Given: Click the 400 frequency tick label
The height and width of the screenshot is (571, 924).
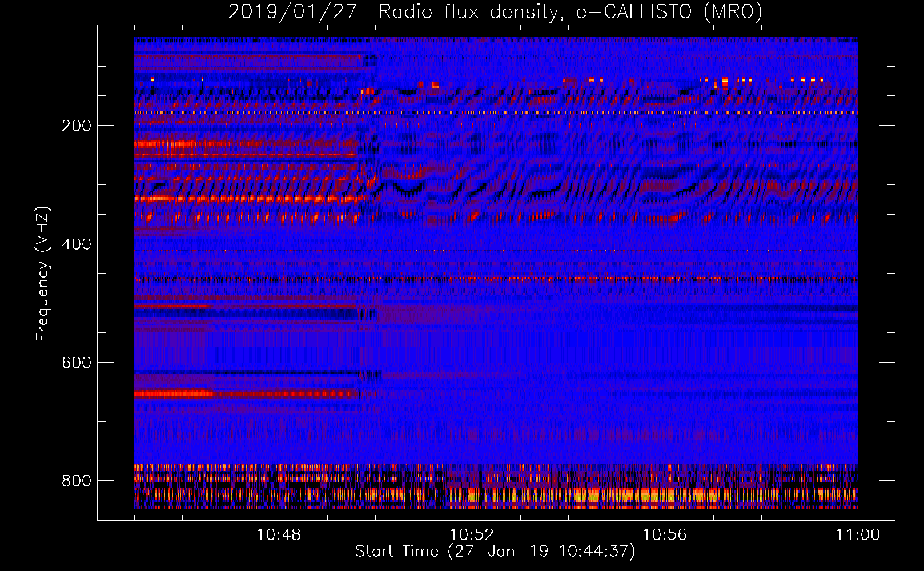Looking at the screenshot, I should tap(77, 244).
